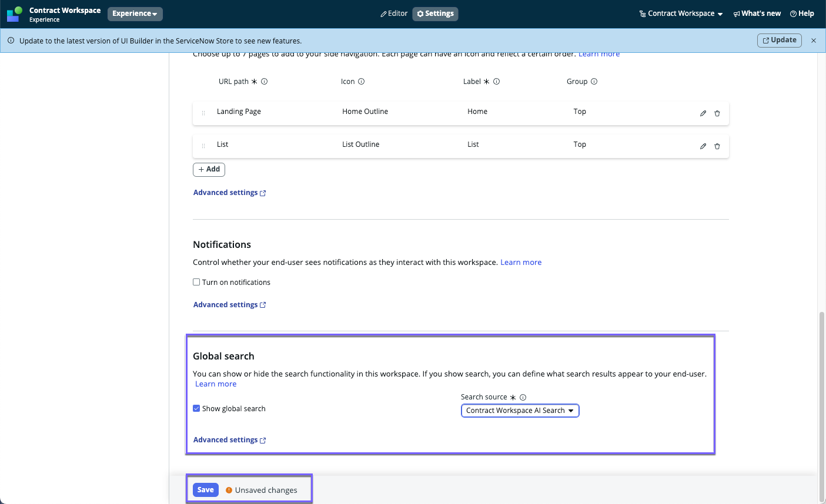This screenshot has width=826, height=504.
Task: Click Search source info icon
Action: click(523, 397)
